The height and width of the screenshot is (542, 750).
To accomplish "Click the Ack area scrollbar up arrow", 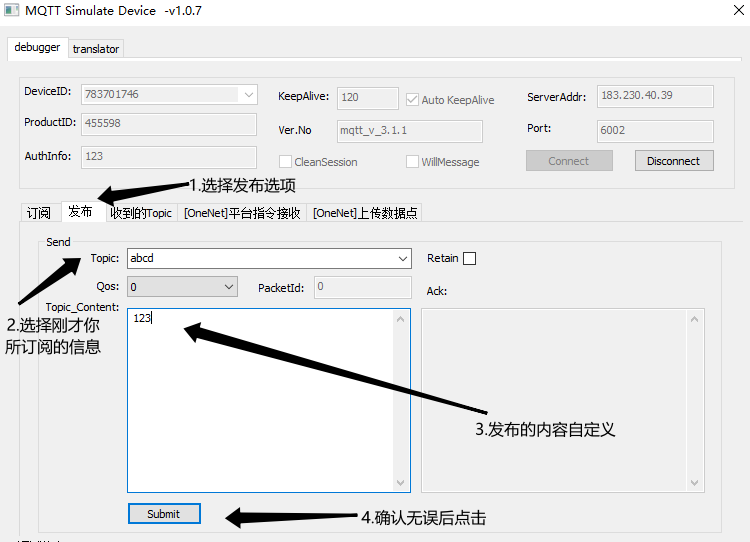I will click(695, 319).
